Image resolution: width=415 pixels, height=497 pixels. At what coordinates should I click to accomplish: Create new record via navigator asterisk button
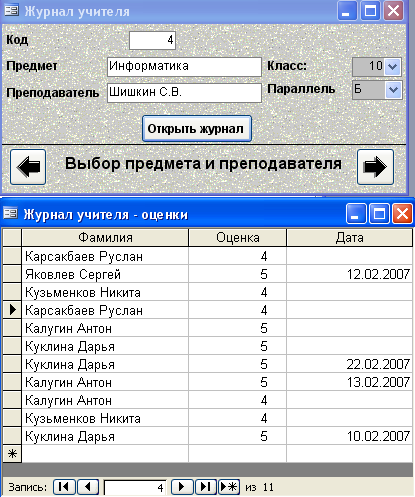(229, 487)
